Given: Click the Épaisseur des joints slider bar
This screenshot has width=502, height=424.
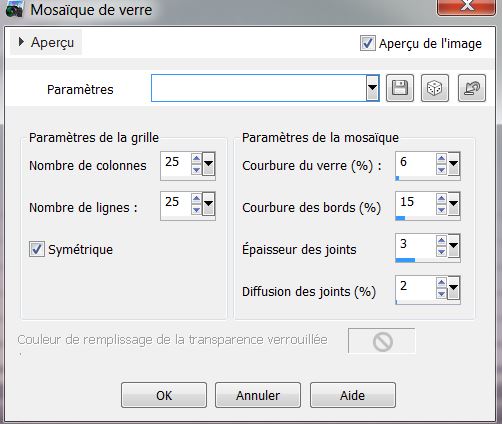Looking at the screenshot, I should (428, 260).
